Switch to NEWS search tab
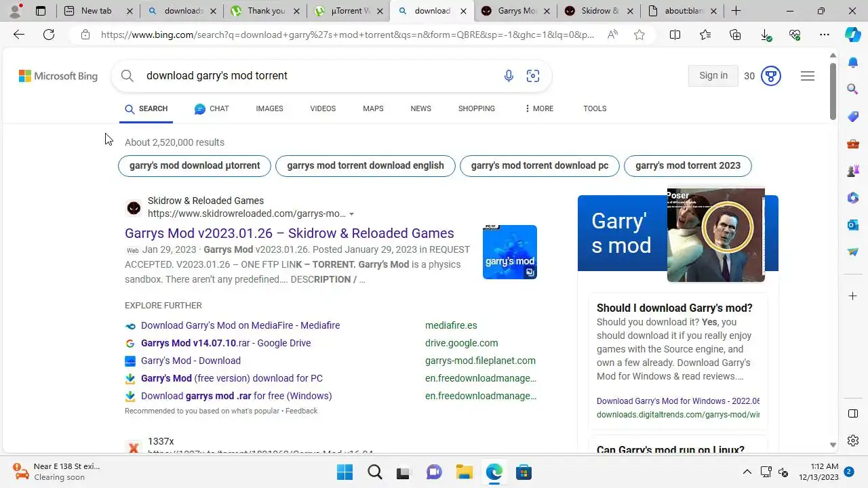Screen dimensions: 868x488 tap(420, 108)
